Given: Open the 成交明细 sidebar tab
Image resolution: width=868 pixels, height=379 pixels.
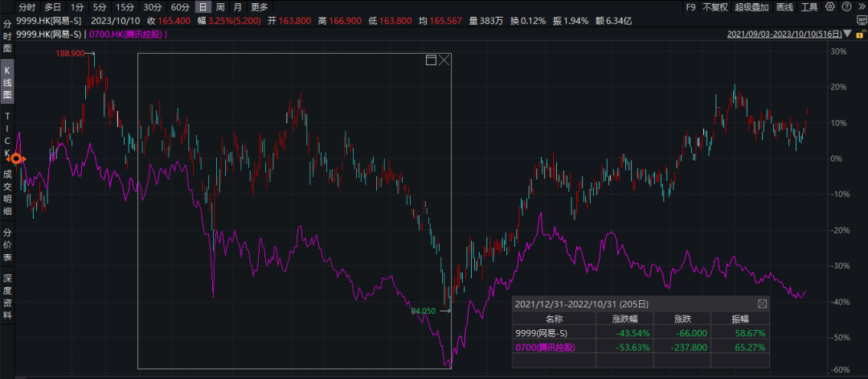Looking at the screenshot, I should tap(7, 193).
